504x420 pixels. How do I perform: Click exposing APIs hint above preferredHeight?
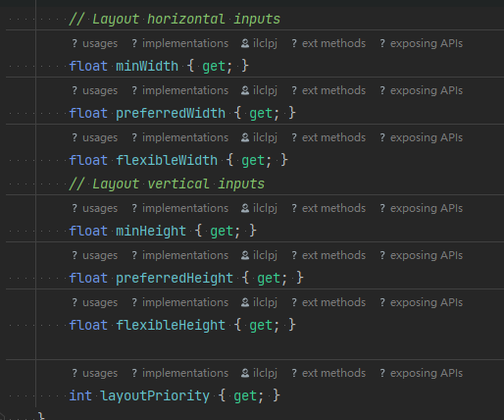point(422,255)
